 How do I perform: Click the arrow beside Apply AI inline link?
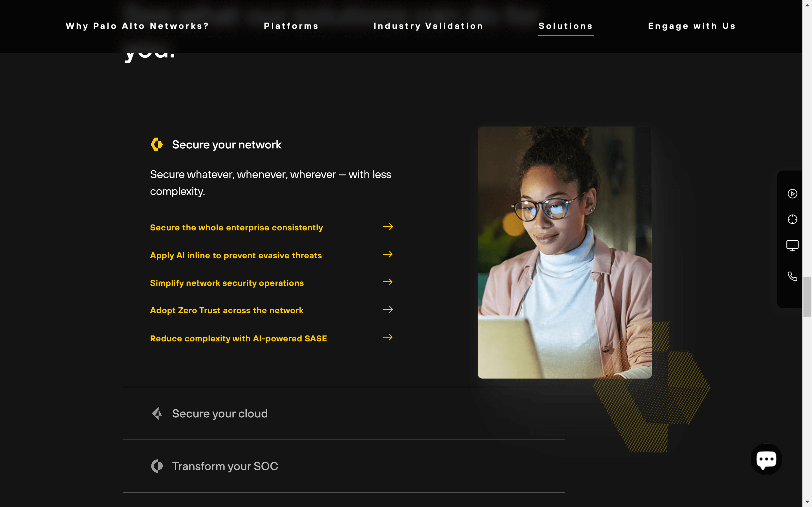[x=388, y=255]
